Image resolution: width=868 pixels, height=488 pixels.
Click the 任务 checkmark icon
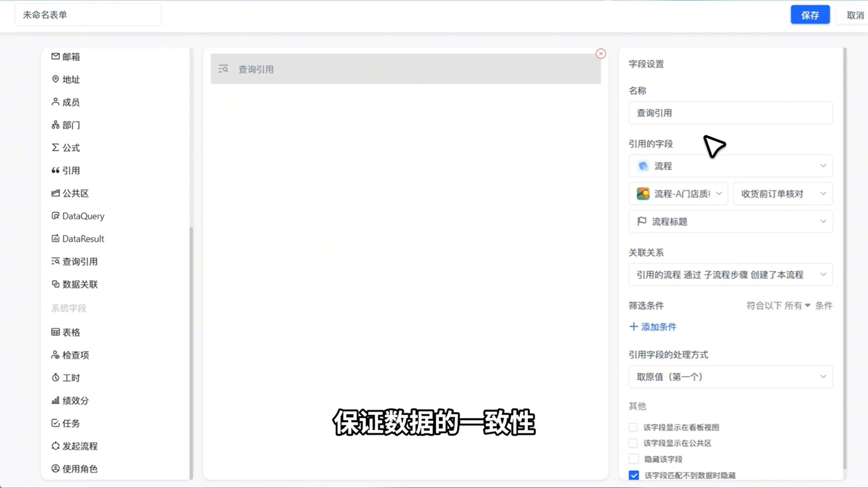tap(55, 423)
